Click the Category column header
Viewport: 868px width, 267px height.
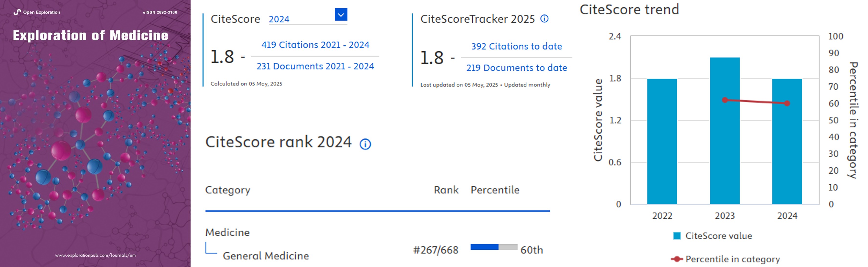coord(228,190)
